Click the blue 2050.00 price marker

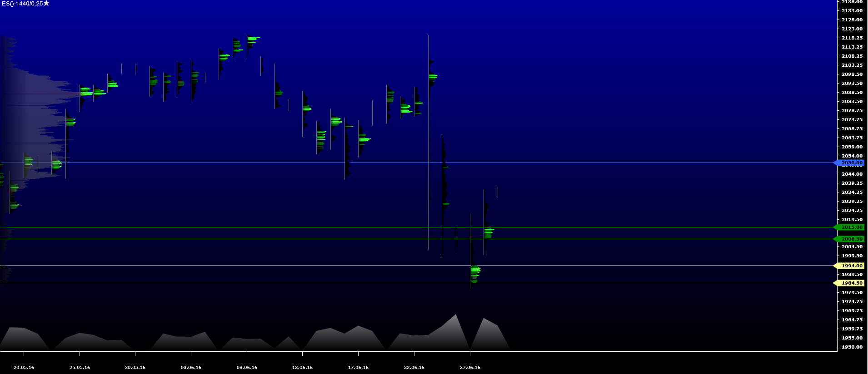point(851,163)
